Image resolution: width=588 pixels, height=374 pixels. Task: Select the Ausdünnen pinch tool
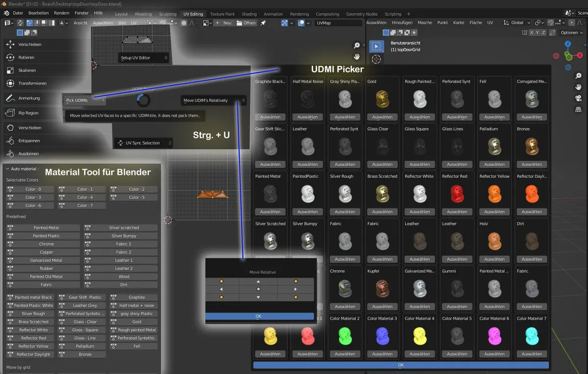[29, 153]
